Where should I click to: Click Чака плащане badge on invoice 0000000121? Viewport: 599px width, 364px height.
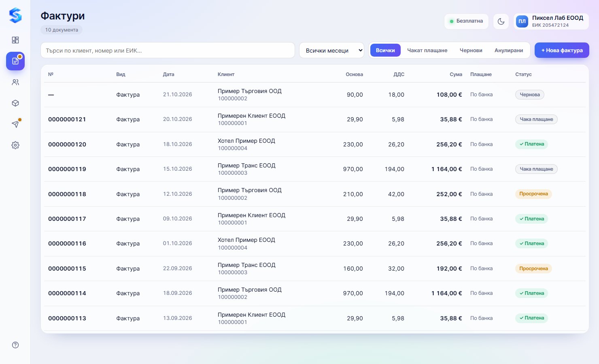(536, 119)
